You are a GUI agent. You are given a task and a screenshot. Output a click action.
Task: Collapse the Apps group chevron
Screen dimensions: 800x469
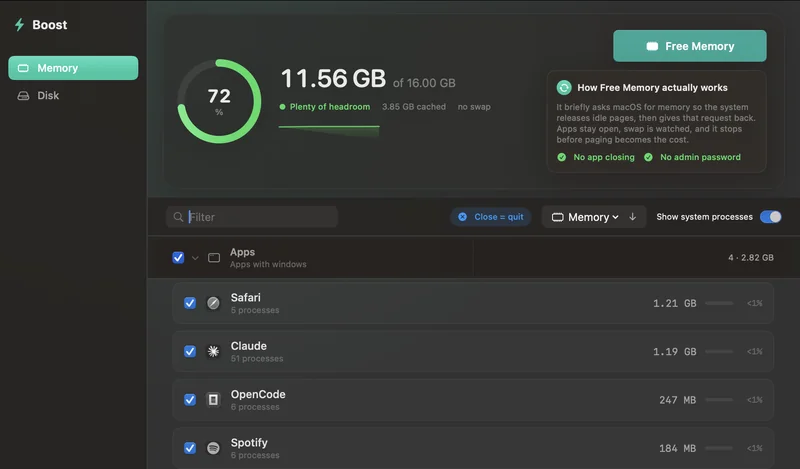click(x=195, y=258)
